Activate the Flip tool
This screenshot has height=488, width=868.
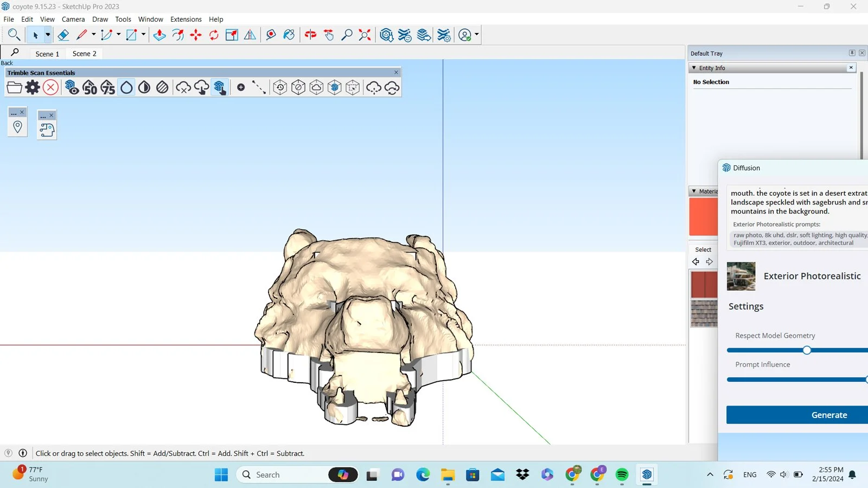(250, 35)
